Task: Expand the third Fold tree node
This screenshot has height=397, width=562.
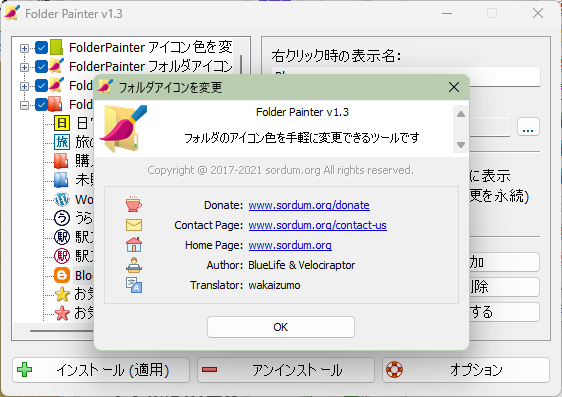Action: point(24,86)
